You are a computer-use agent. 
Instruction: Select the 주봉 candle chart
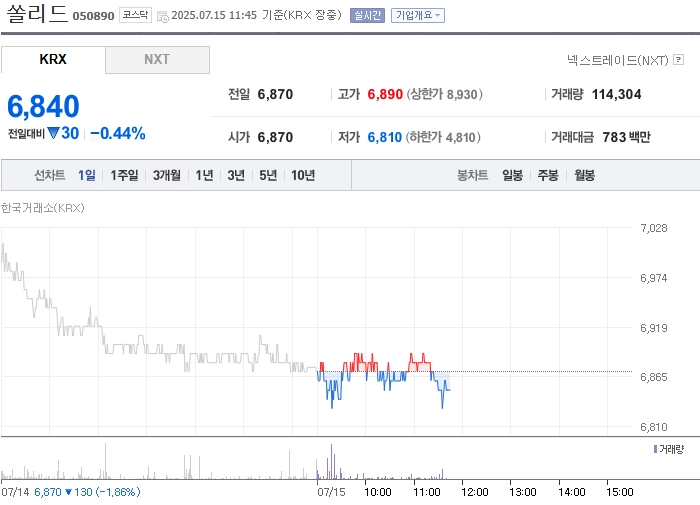tap(548, 175)
